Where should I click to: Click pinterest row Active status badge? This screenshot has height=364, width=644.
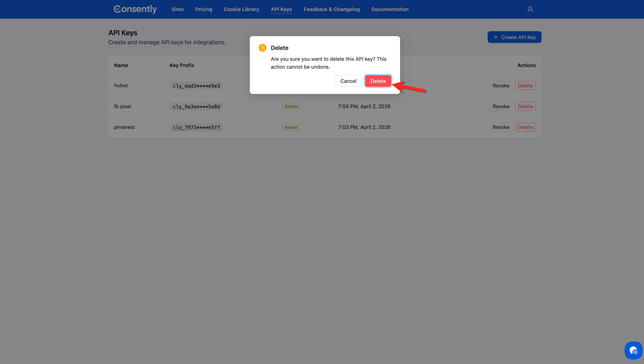coord(291,127)
